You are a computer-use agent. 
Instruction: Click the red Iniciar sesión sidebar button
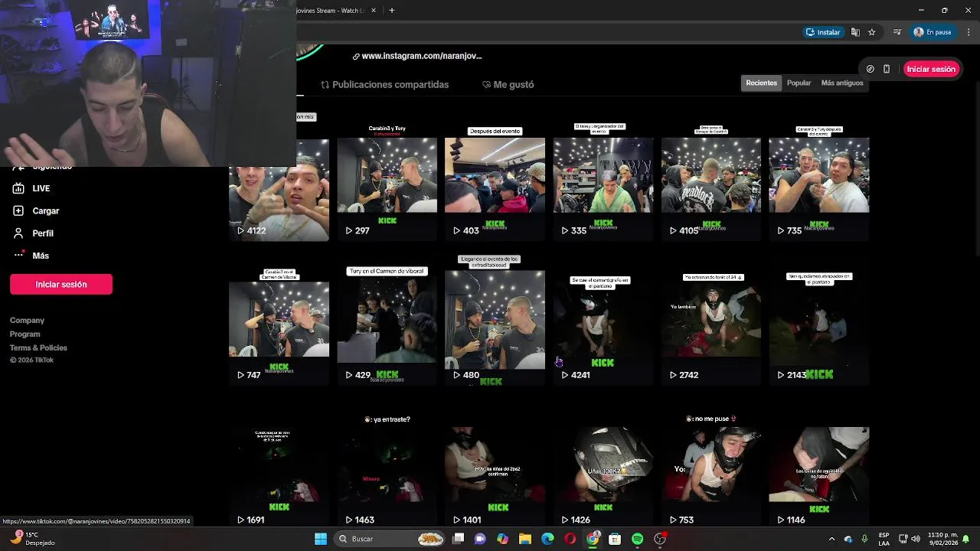(61, 284)
